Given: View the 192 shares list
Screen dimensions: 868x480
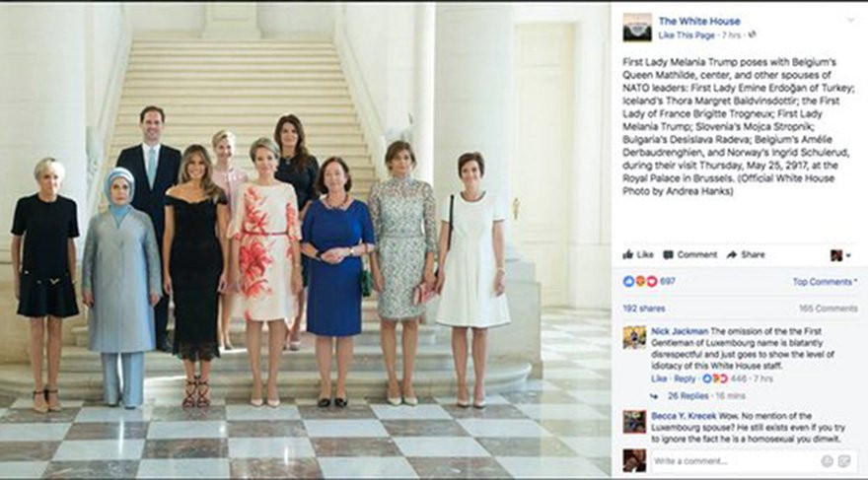Looking at the screenshot, I should click(644, 309).
